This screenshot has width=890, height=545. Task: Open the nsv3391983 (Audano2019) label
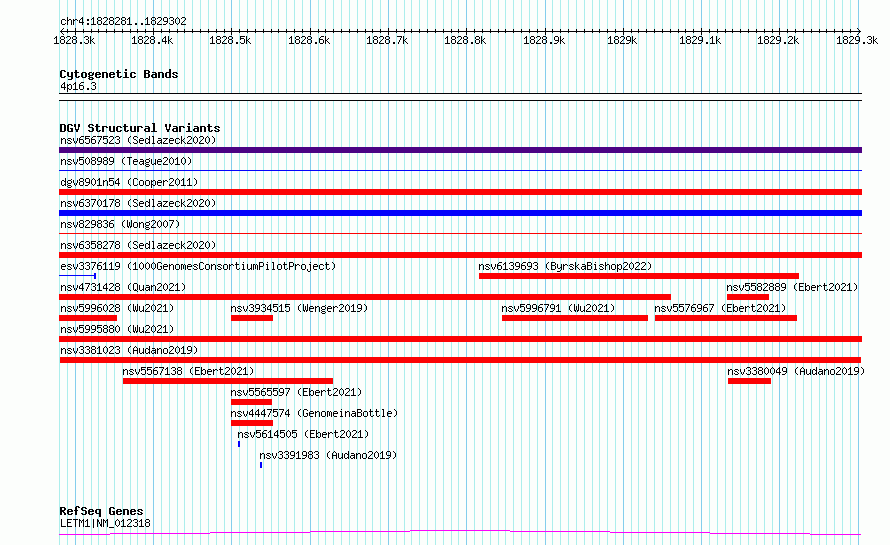[328, 455]
